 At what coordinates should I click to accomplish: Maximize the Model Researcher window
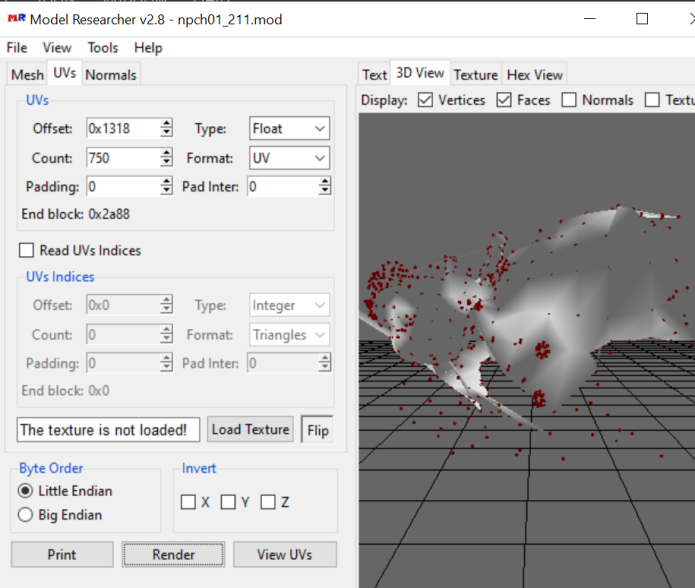click(642, 18)
